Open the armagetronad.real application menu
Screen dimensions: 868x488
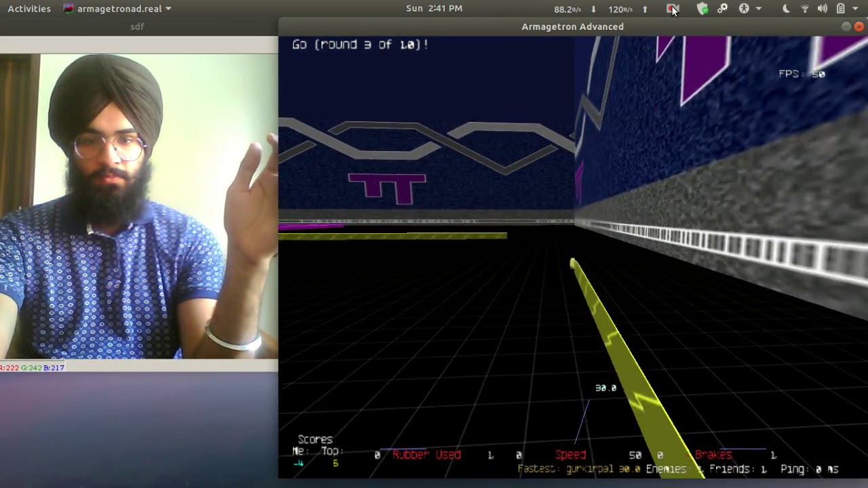click(x=117, y=9)
